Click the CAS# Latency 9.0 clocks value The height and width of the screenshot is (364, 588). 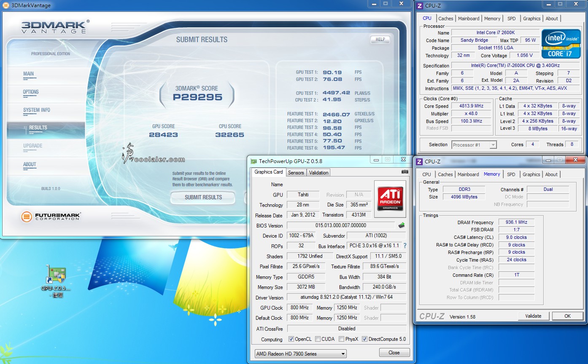(x=516, y=237)
